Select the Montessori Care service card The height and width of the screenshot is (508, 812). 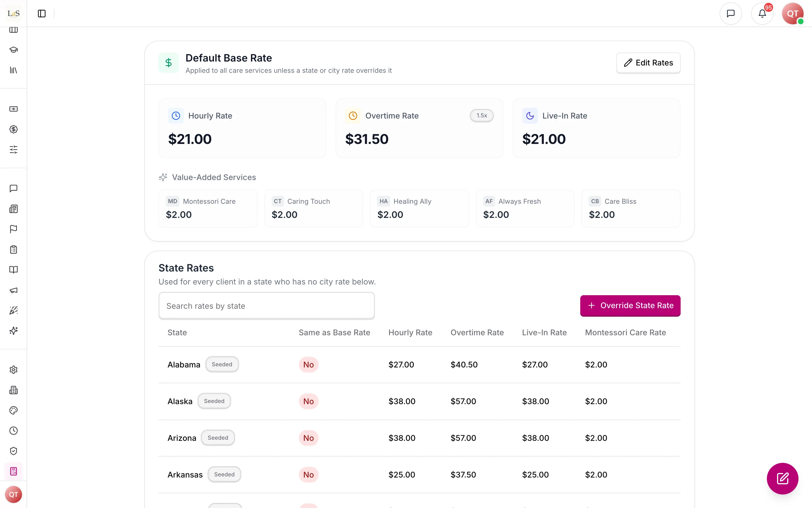pyautogui.click(x=208, y=208)
